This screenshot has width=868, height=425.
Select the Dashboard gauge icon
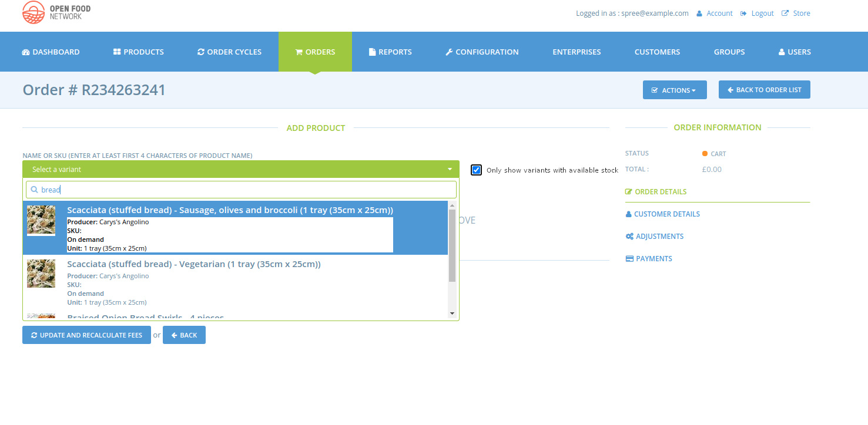(25, 52)
